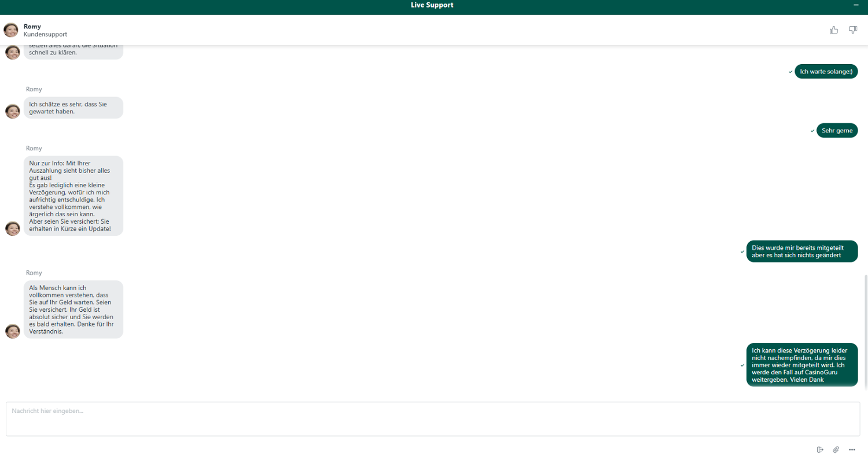Focus the 'Nachricht hier eingeben...' message field
This screenshot has width=868, height=458.
point(432,419)
